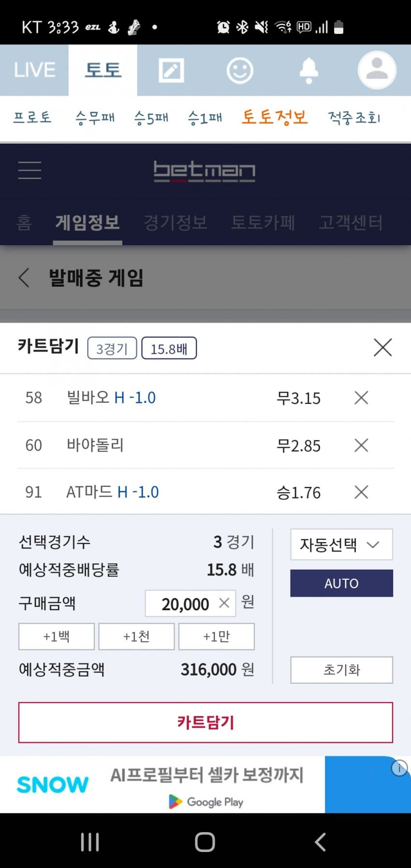Screen dimensions: 411x868
Task: Open the hamburger menu in Betman header
Action: click(x=29, y=170)
